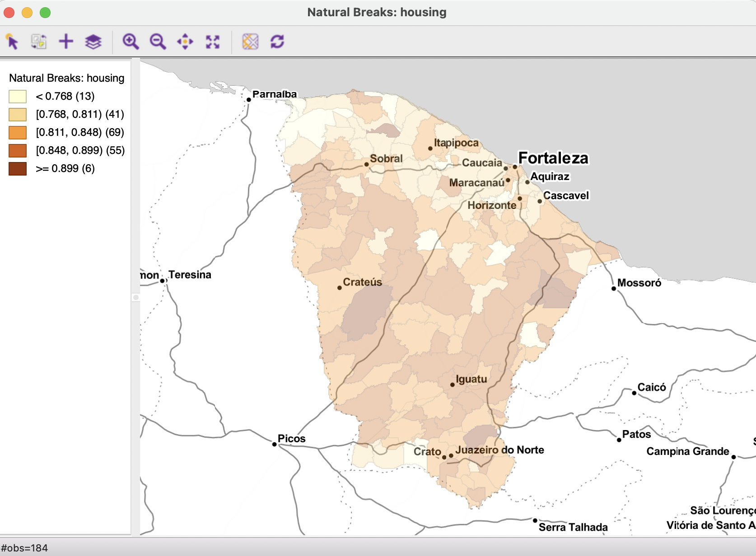Select legend label '< 0.768 (13)'

tap(65, 96)
